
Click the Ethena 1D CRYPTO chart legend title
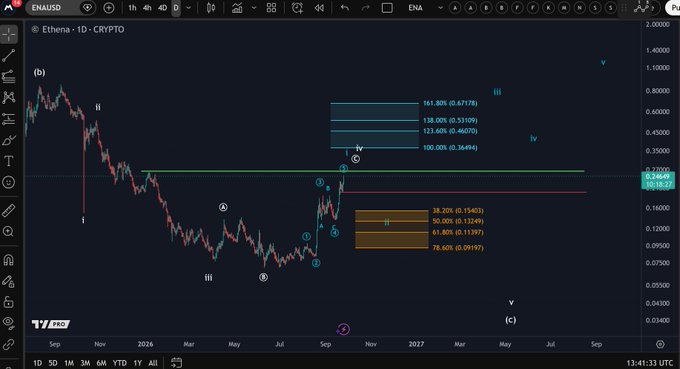(83, 29)
